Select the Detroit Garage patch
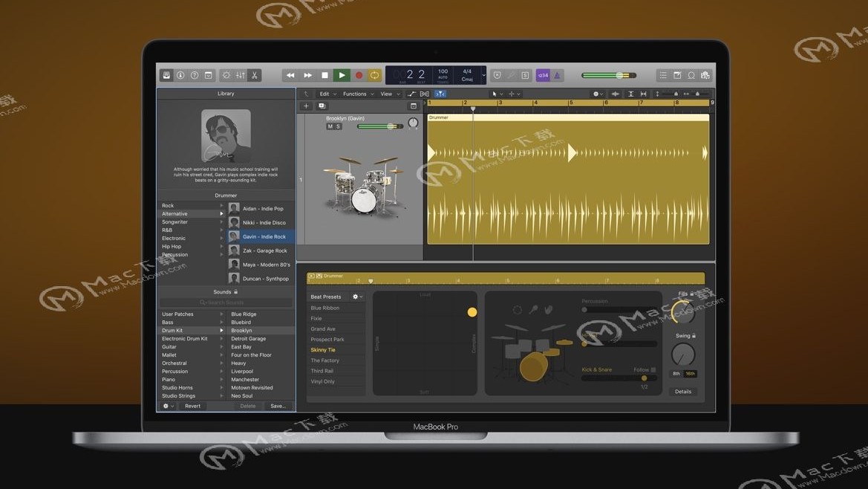The height and width of the screenshot is (489, 868). (x=249, y=339)
